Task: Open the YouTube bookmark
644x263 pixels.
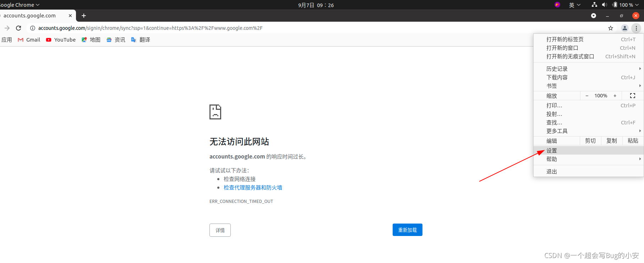Action: pos(61,40)
